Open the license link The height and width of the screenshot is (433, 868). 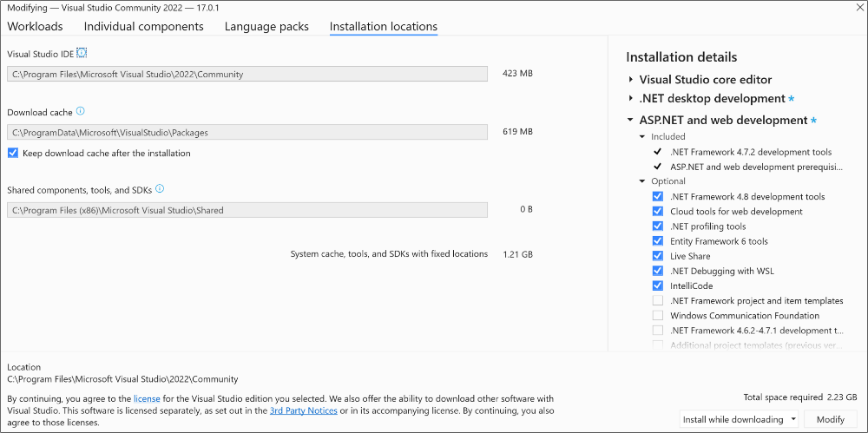tap(147, 398)
